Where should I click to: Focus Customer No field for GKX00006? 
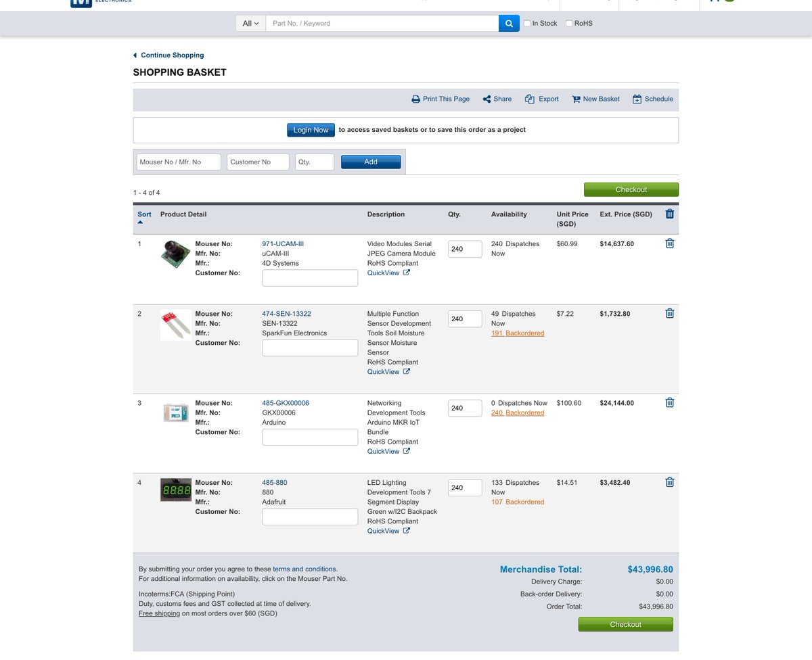[x=310, y=437]
